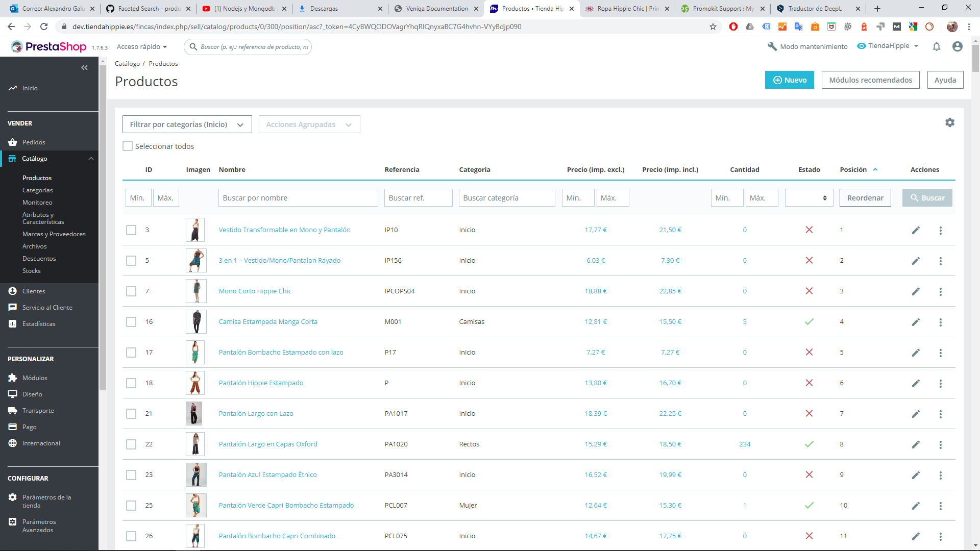Open the products list settings gear

tap(949, 122)
